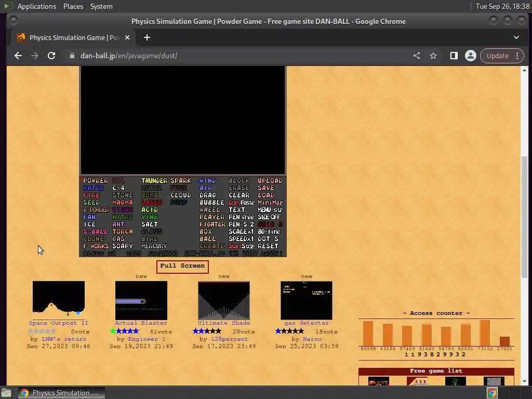Expand the tab search dropdown
532x399 pixels.
(516, 37)
